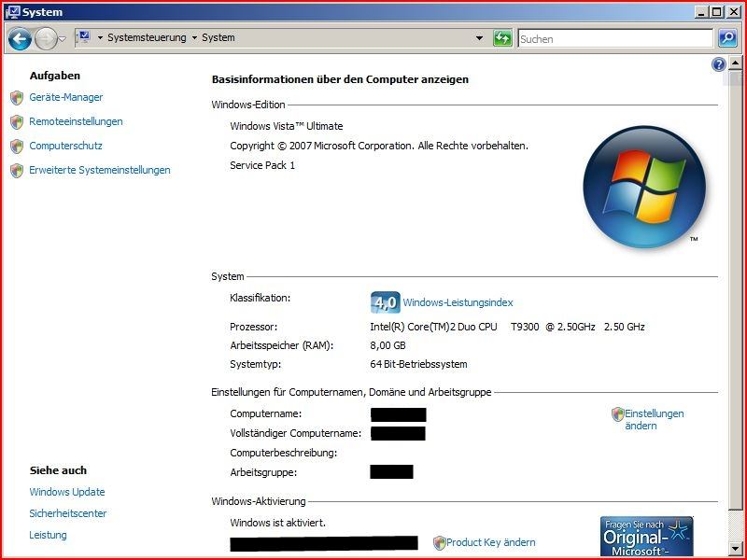Click the 4,0 performance score badge
The height and width of the screenshot is (560, 747).
[x=386, y=302]
